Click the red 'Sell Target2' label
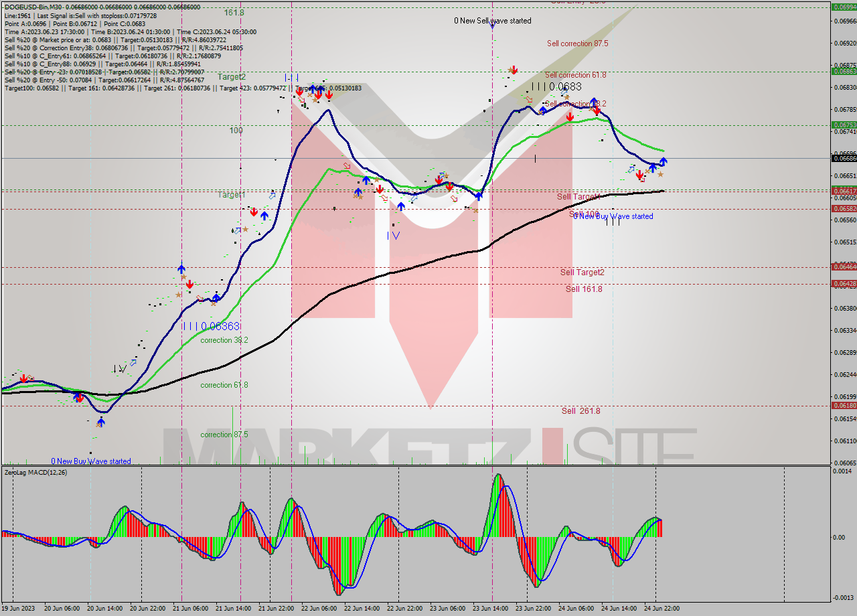 [582, 273]
